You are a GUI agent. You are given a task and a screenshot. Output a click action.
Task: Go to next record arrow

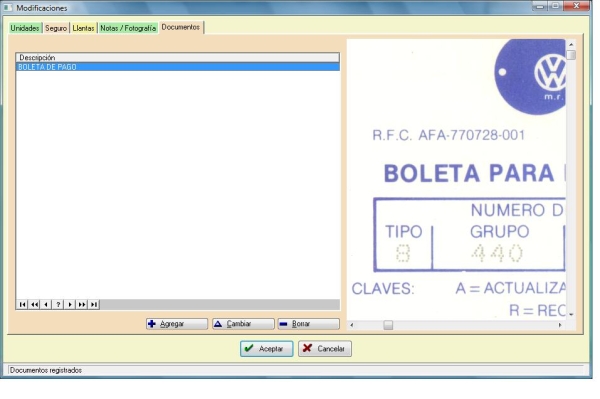click(x=70, y=305)
